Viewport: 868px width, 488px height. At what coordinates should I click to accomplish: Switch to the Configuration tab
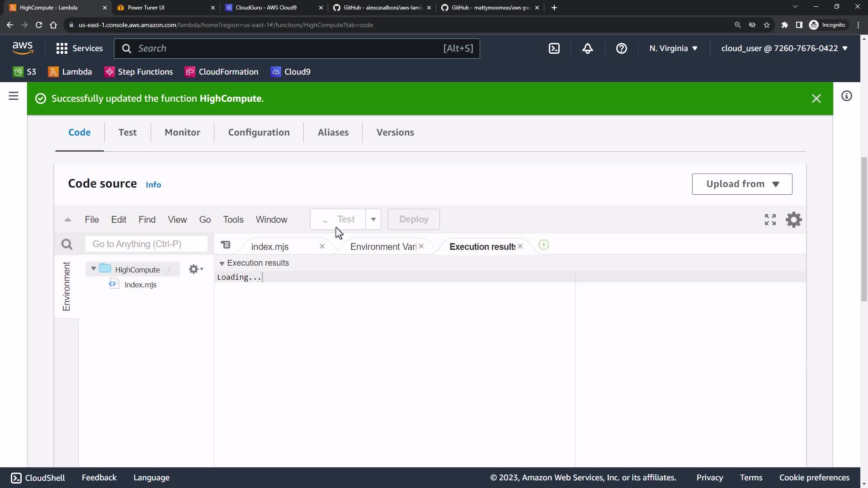(x=259, y=132)
